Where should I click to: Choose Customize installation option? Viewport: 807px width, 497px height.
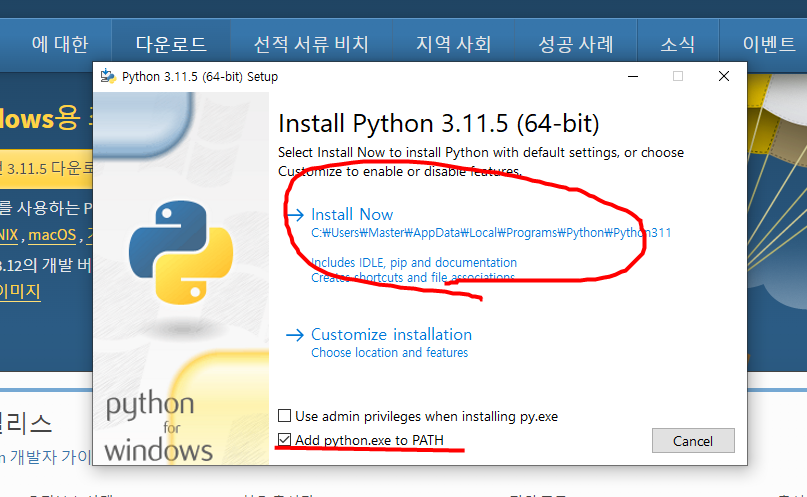391,334
